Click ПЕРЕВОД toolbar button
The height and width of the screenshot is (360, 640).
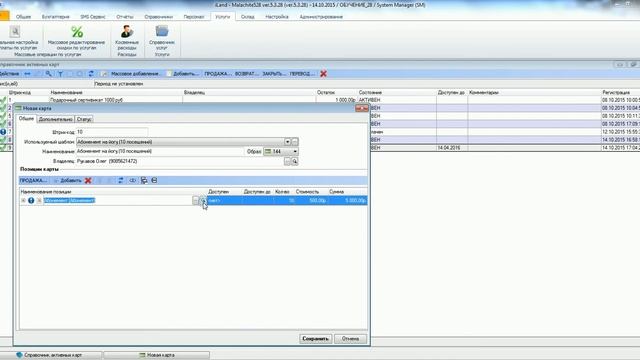[302, 74]
